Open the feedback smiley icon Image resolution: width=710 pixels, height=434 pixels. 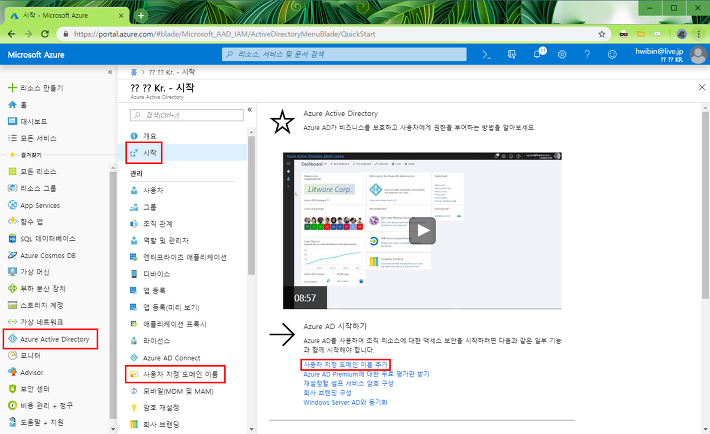pyautogui.click(x=612, y=54)
